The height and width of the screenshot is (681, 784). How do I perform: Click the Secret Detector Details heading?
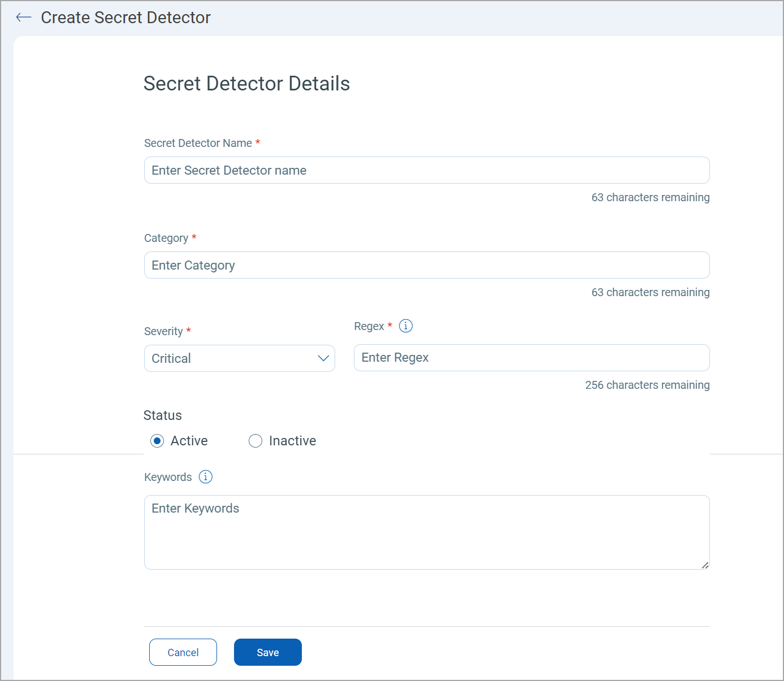click(247, 84)
